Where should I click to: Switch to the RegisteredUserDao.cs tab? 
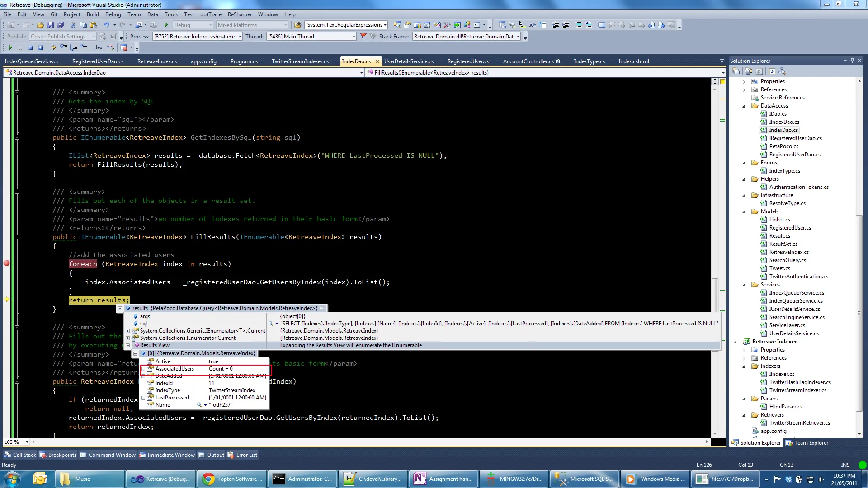(98, 61)
